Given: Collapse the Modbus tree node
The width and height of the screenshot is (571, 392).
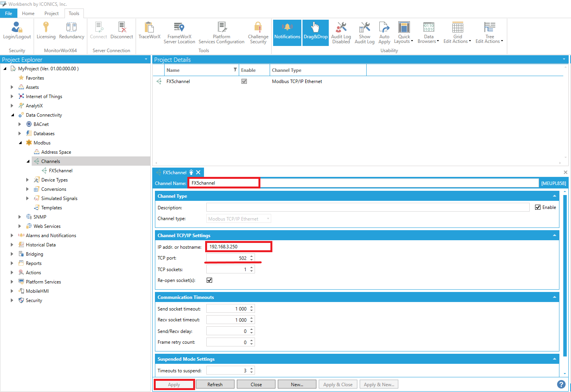Looking at the screenshot, I should (20, 143).
